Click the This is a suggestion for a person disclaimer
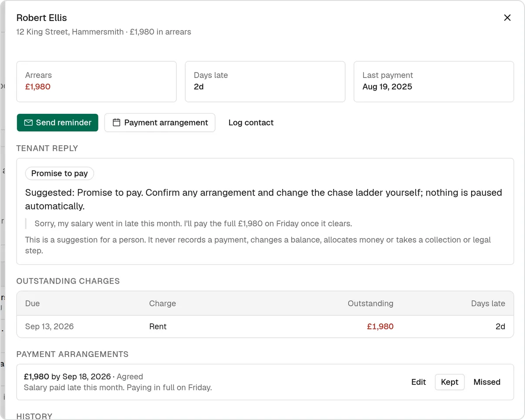525x420 pixels. (258, 245)
